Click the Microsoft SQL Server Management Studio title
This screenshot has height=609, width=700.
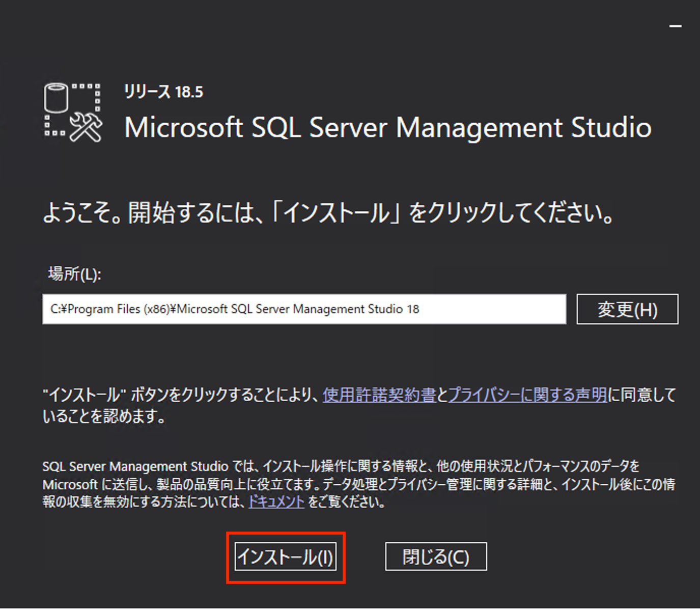388,128
